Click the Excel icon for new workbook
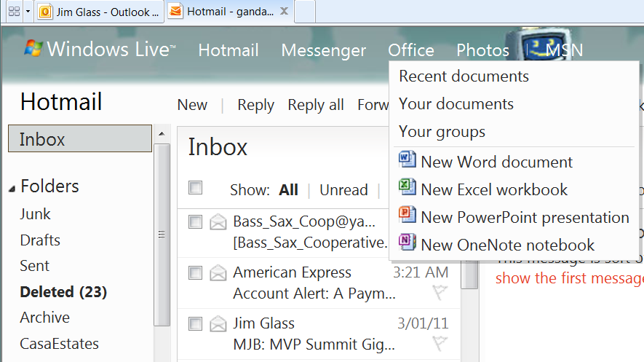The height and width of the screenshot is (362, 644). (408, 187)
